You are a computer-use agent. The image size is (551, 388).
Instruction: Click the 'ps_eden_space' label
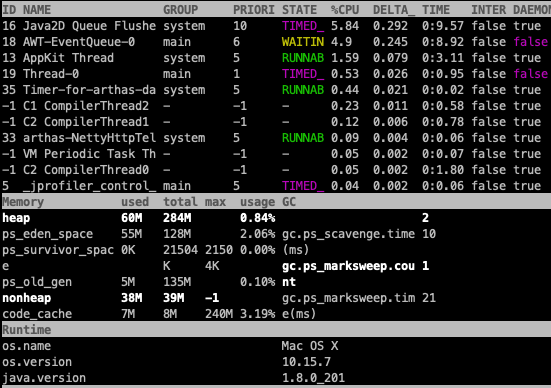[x=47, y=234]
